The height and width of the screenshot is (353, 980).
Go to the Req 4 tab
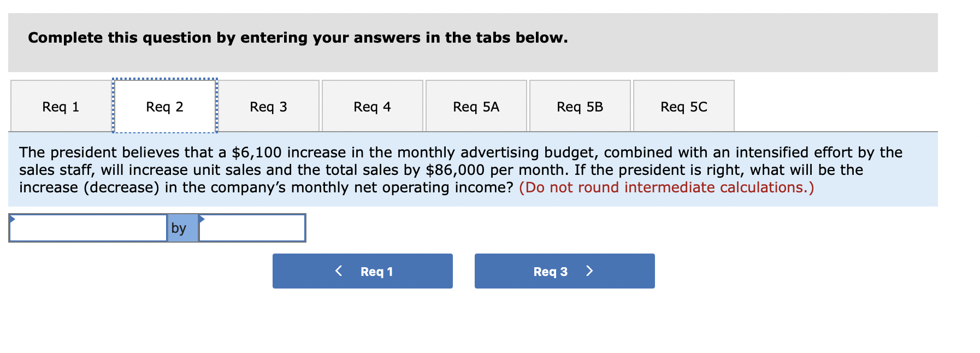coord(372,107)
